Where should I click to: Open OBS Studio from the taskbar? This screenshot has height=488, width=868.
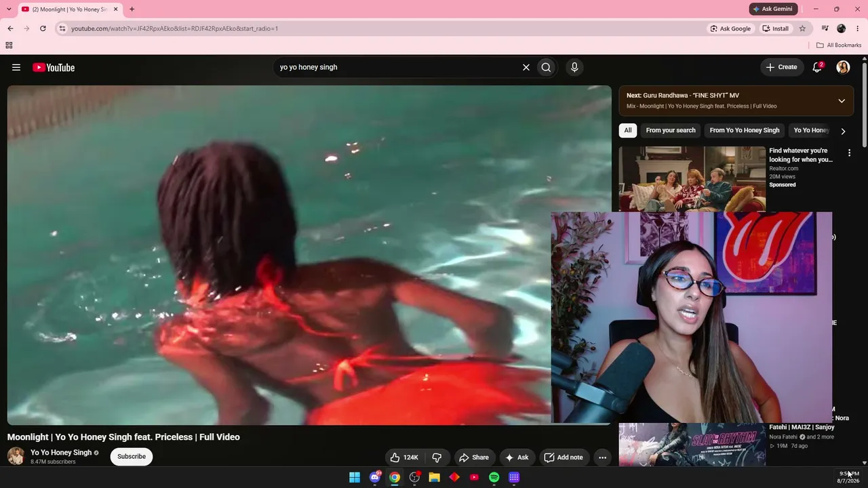coord(414,477)
